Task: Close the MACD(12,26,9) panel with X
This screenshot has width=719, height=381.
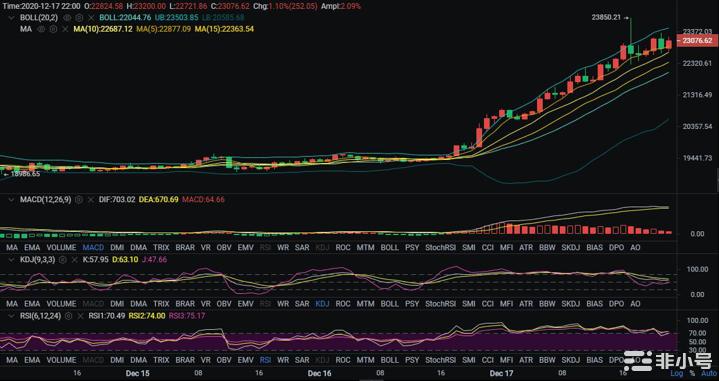Action: (x=91, y=200)
